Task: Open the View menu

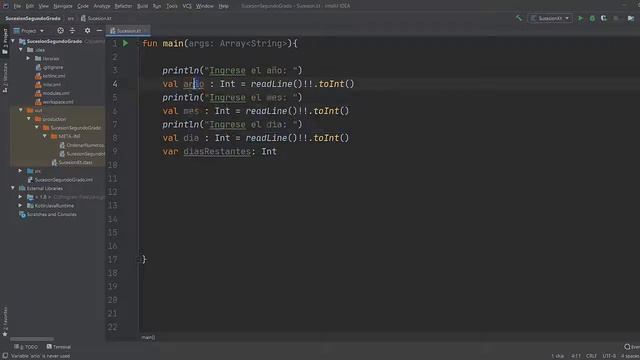Action: tap(44, 6)
